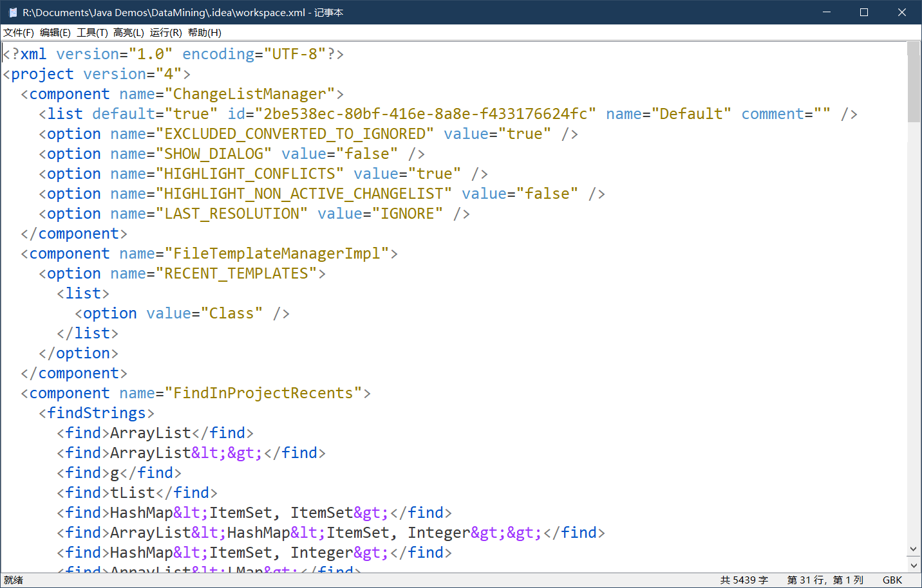The width and height of the screenshot is (922, 588).
Task: Open the 高亮(L) syntax highlighting menu
Action: tap(127, 32)
